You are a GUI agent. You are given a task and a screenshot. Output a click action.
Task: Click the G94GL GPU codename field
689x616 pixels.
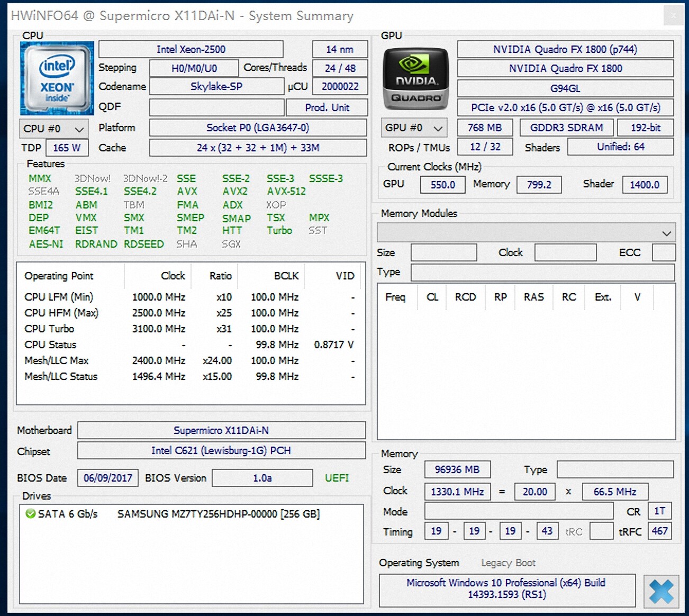pos(565,88)
